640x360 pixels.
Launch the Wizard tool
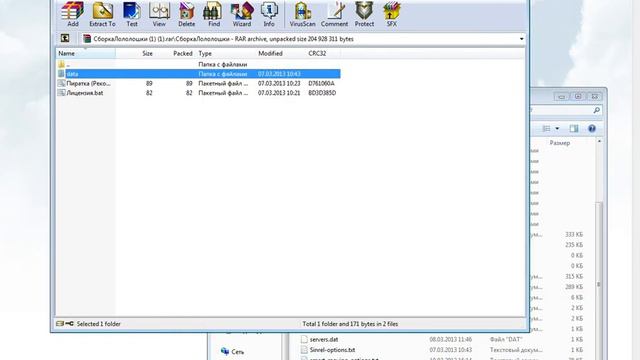click(242, 14)
